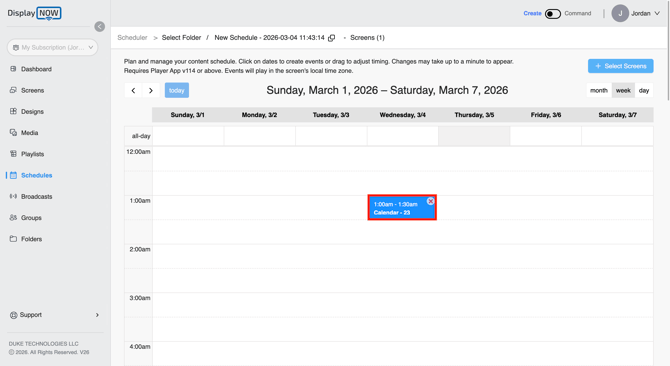The image size is (670, 366).
Task: Click the copy icon next to schedule name
Action: coord(332,38)
